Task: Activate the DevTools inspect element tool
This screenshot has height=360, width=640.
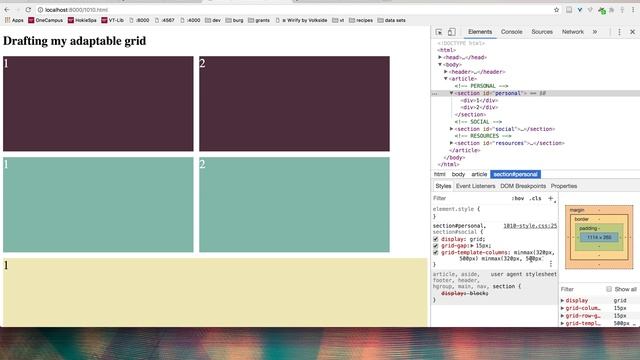Action: 439,32
